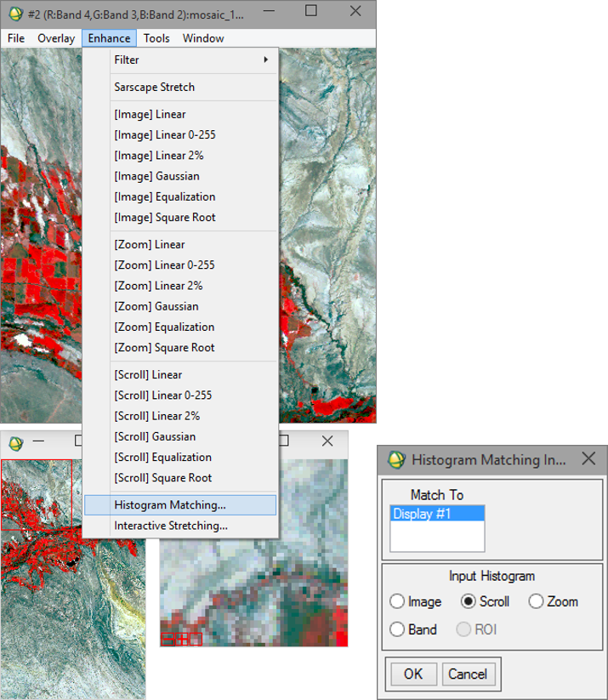This screenshot has height=700, width=608.
Task: Choose Sarscape Stretch
Action: 180,87
